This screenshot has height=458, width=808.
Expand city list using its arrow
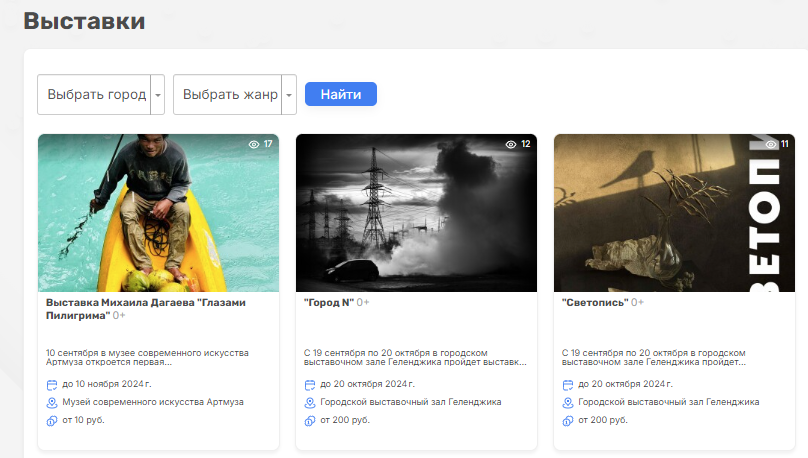(x=158, y=95)
